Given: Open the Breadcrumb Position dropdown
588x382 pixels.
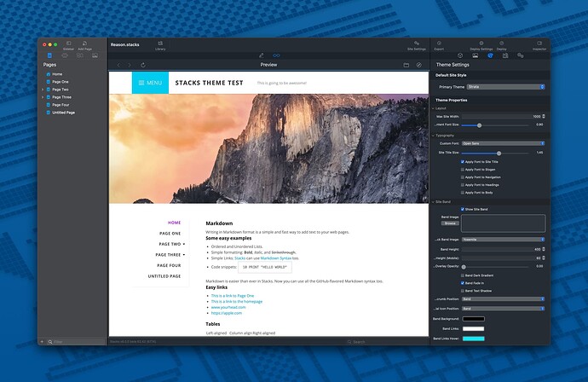Looking at the screenshot, I should click(503, 299).
